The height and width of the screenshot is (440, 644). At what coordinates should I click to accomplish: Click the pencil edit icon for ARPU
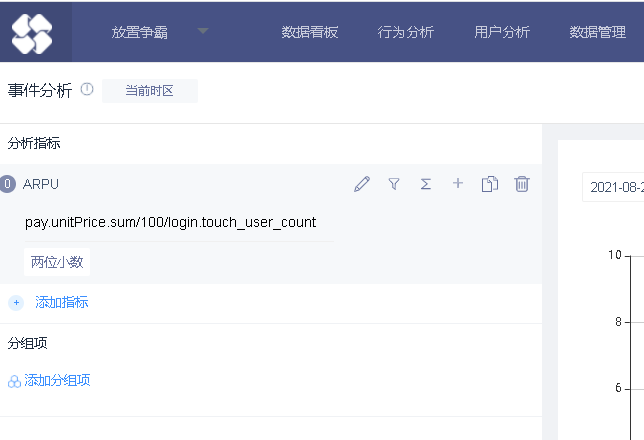pyautogui.click(x=362, y=184)
